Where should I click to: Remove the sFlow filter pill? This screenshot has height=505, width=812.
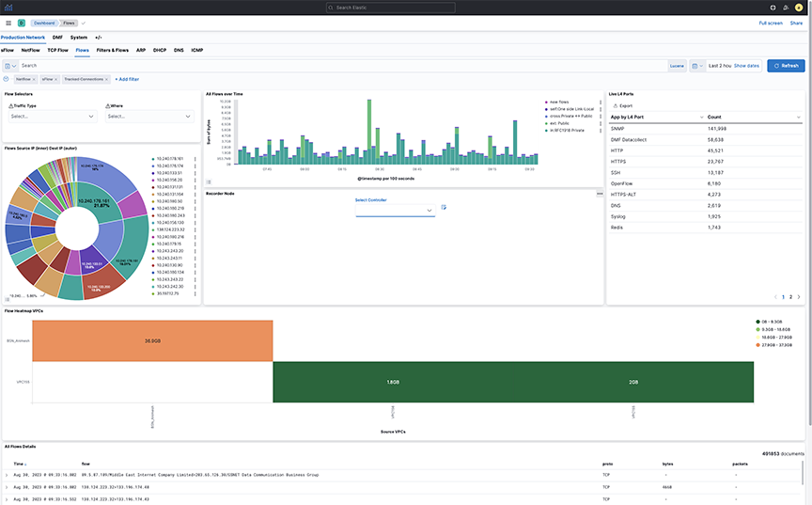(x=56, y=79)
